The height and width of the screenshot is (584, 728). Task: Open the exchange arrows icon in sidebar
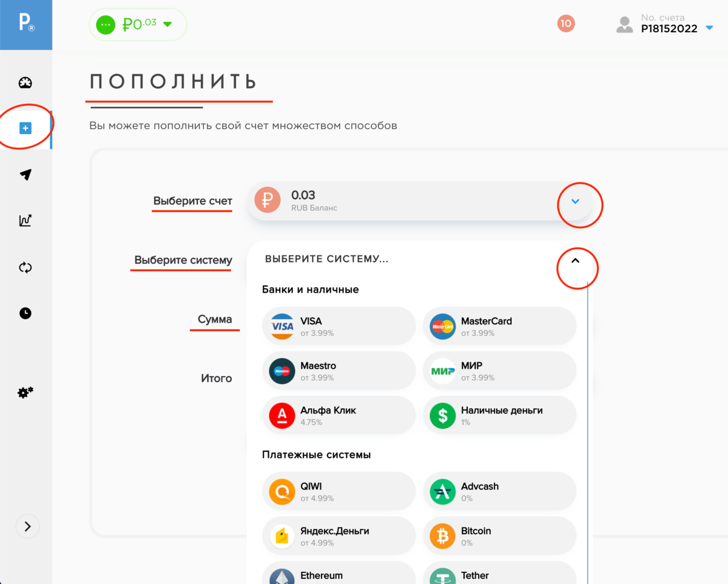click(25, 267)
